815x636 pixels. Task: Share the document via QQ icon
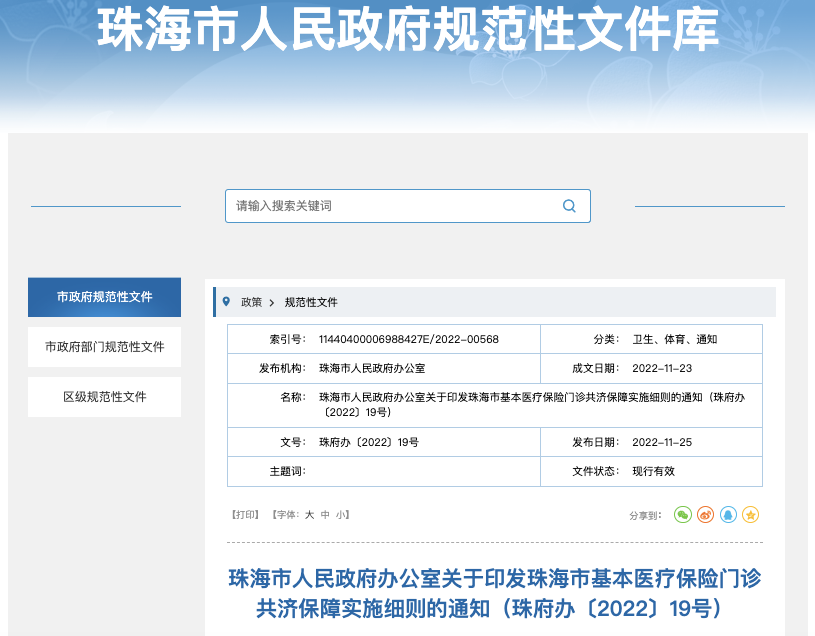729,514
